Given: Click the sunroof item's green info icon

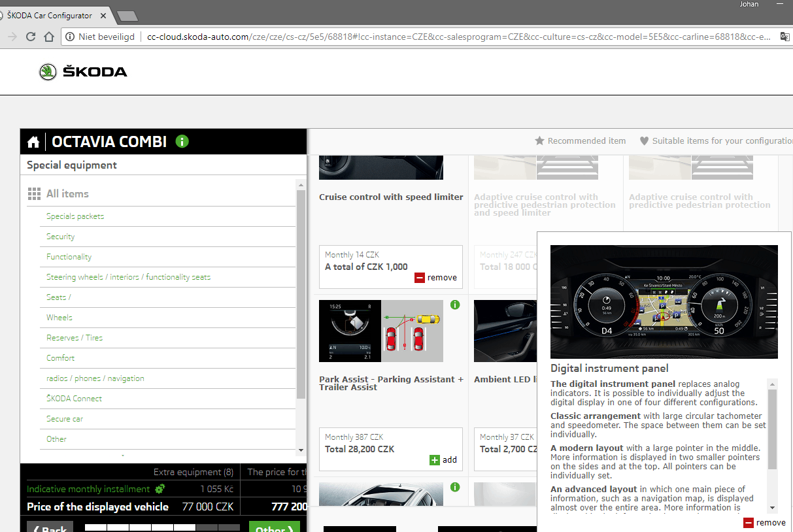Looking at the screenshot, I should tap(455, 487).
